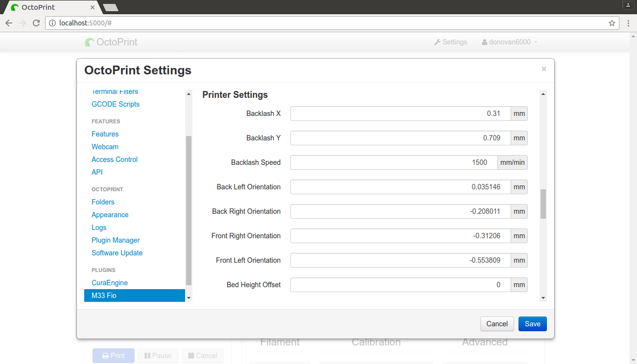Open CuraEngine plugin settings

click(x=110, y=283)
